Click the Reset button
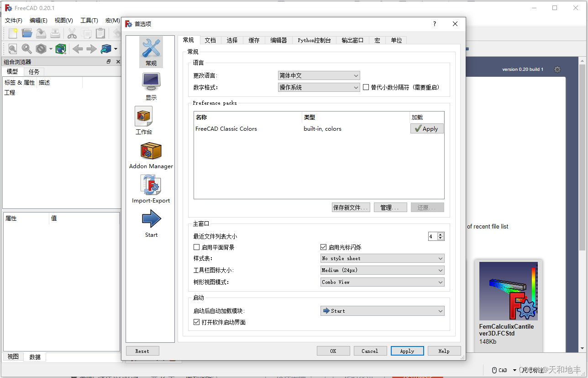The width and height of the screenshot is (588, 378). pos(142,351)
